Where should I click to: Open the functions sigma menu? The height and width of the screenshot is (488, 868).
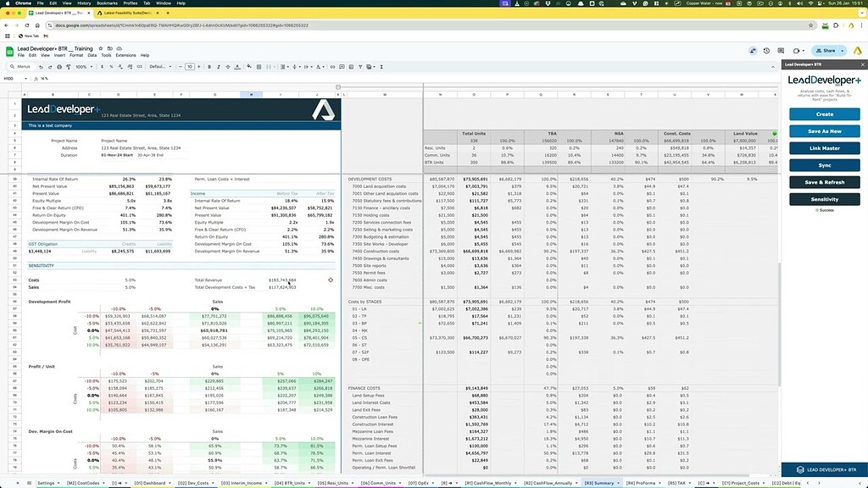click(x=381, y=67)
